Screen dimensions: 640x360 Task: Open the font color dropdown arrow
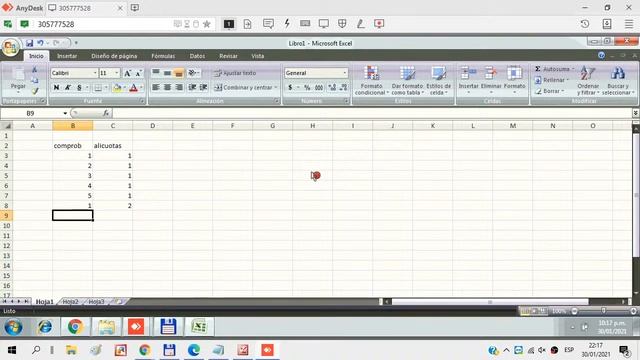(141, 87)
